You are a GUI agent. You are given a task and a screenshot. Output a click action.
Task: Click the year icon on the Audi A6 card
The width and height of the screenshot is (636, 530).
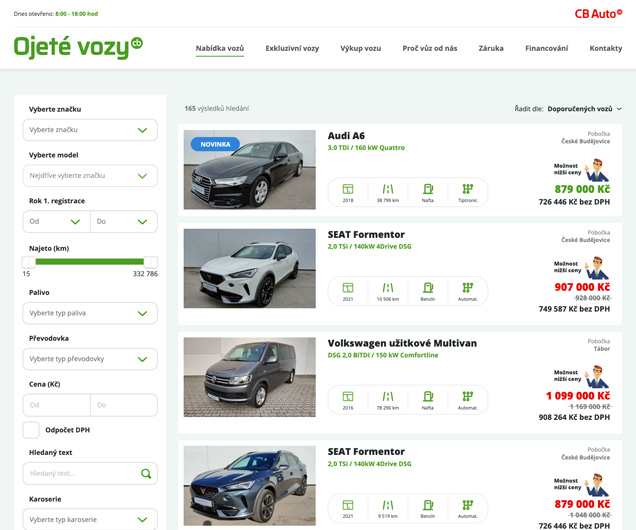pos(348,189)
